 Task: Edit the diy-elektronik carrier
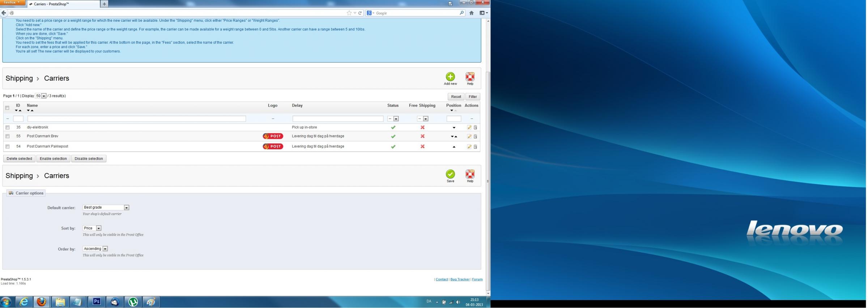coord(469,127)
